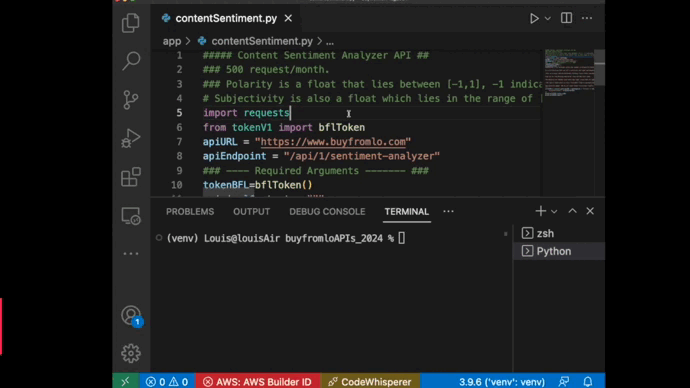Click CodeWhisperer status bar item
Image resolution: width=690 pixels, height=388 pixels.
pos(370,382)
